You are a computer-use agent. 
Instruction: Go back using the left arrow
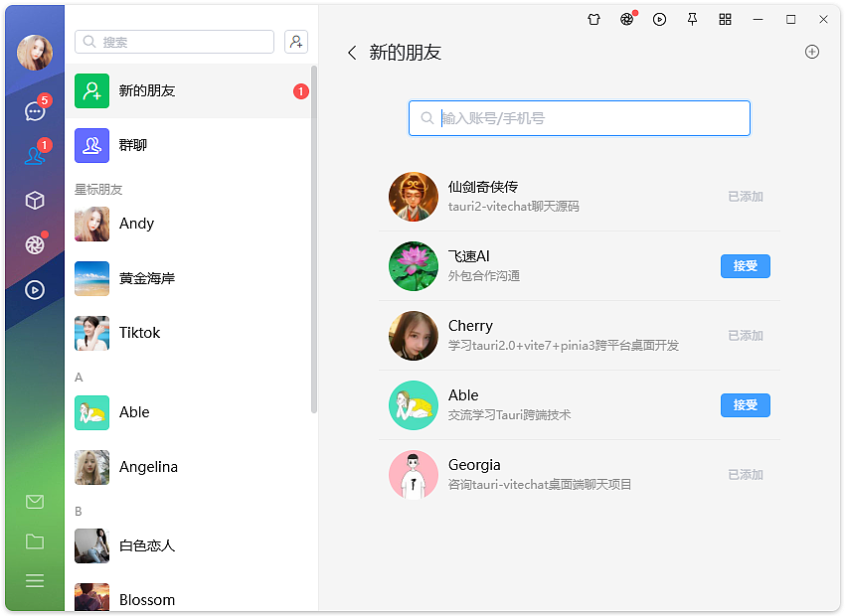[x=352, y=53]
